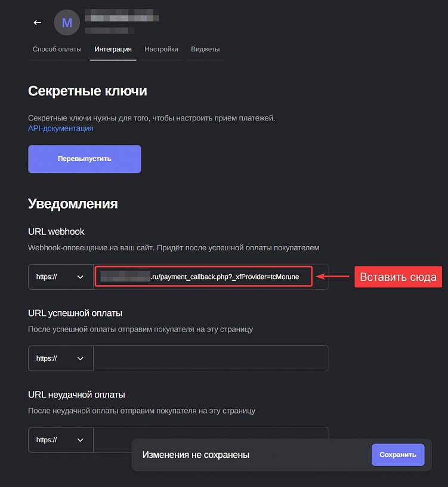
Task: Open the Настройки tab
Action: (x=160, y=49)
